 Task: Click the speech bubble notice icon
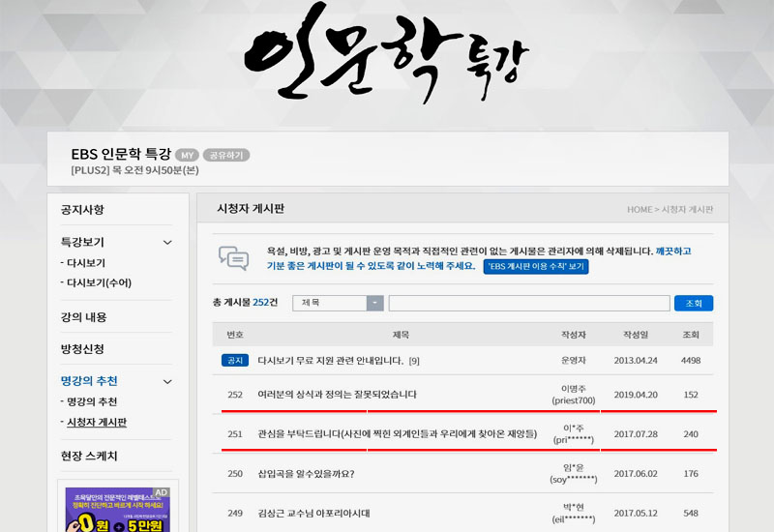(233, 257)
